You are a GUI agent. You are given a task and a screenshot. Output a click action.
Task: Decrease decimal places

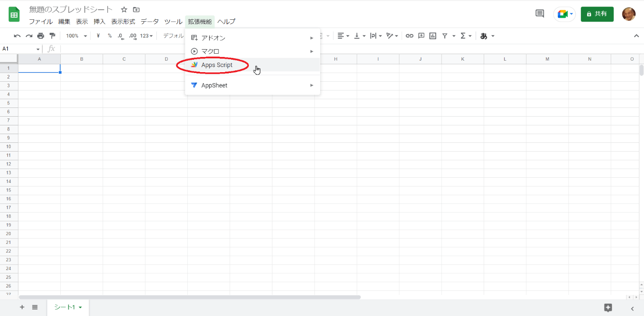coord(121,36)
